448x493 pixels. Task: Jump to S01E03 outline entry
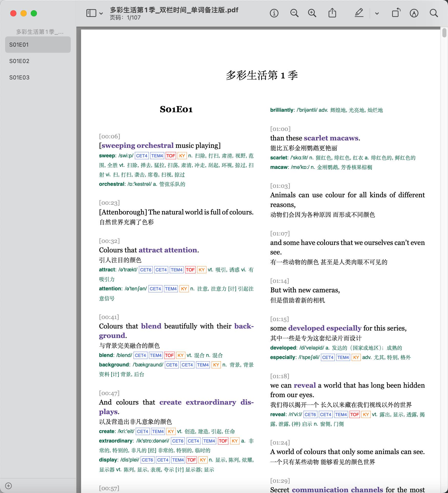(38, 77)
